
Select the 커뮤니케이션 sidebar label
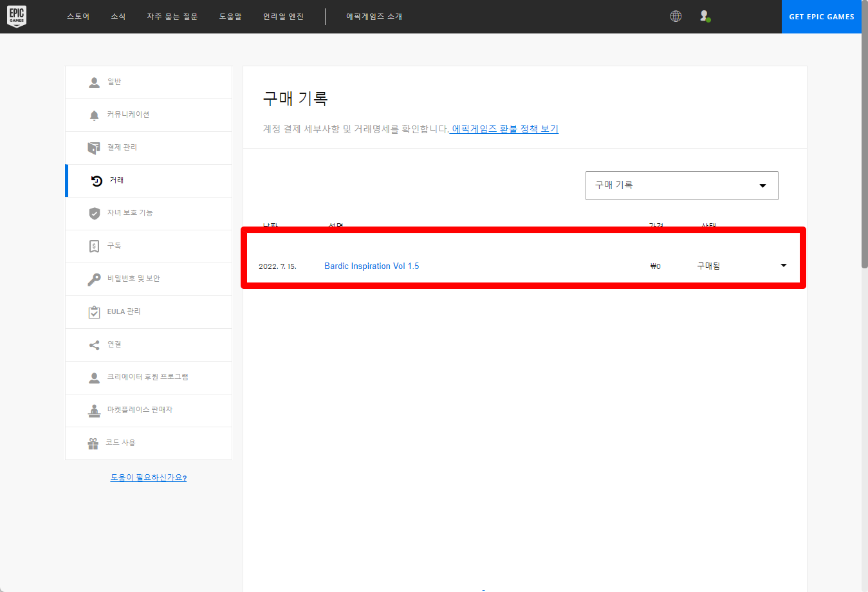click(128, 115)
